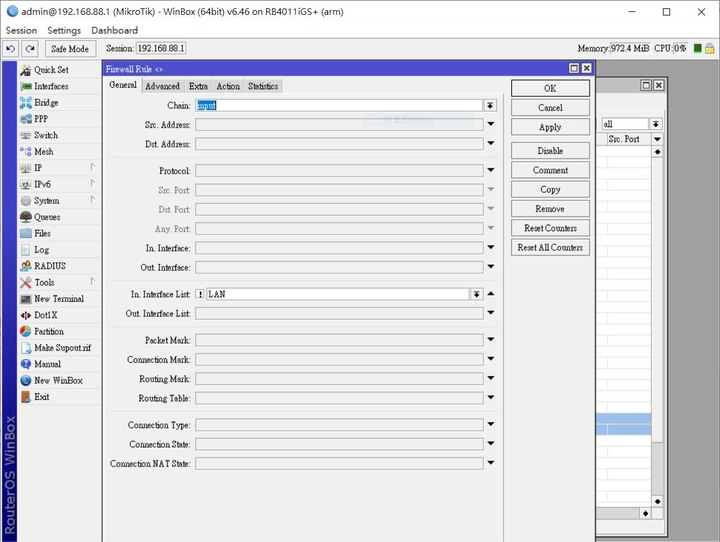Click the Comment button
720x542 pixels.
[550, 170]
